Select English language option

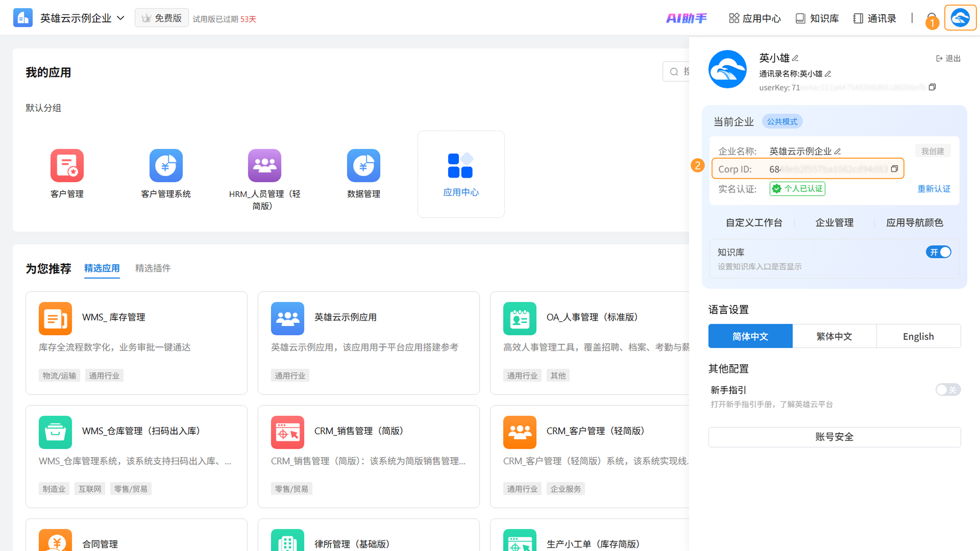[918, 336]
